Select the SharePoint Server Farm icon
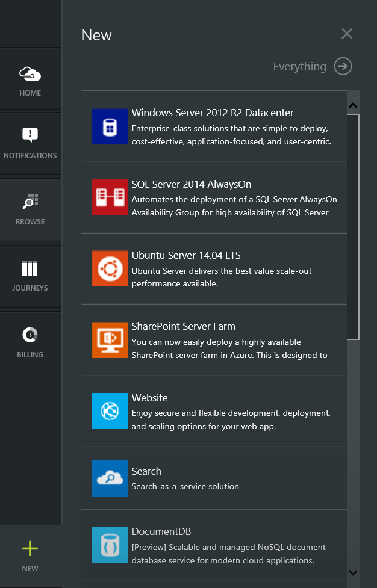This screenshot has width=377, height=588. [x=110, y=340]
